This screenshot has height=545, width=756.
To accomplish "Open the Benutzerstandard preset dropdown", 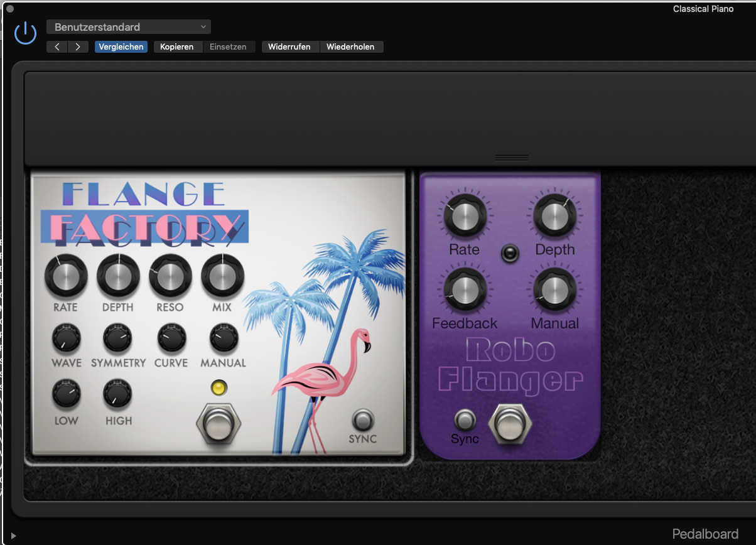I will tap(129, 27).
